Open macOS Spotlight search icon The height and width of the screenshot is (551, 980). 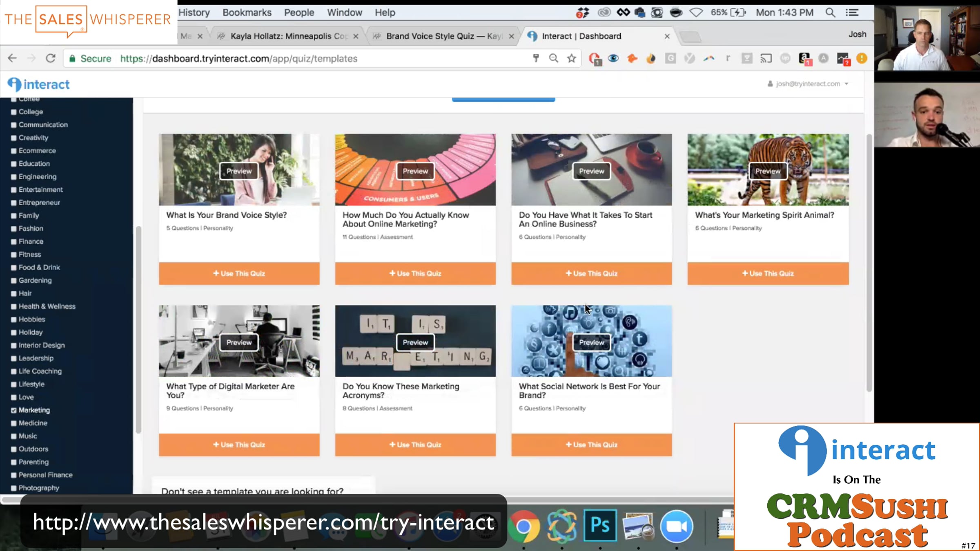pyautogui.click(x=830, y=13)
